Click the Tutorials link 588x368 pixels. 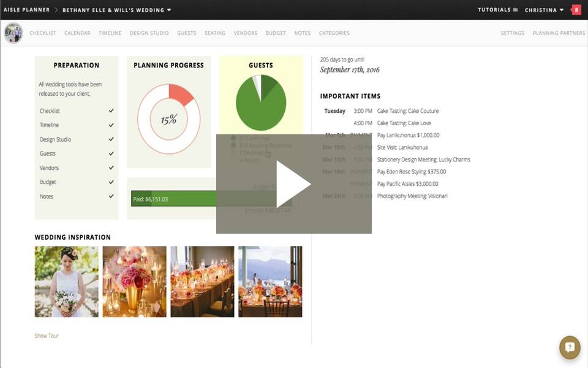494,10
